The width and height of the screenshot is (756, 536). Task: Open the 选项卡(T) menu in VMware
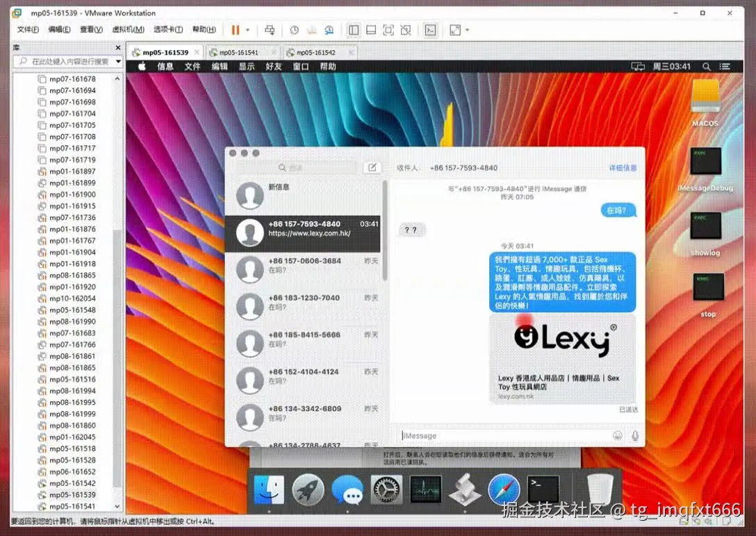[x=167, y=29]
